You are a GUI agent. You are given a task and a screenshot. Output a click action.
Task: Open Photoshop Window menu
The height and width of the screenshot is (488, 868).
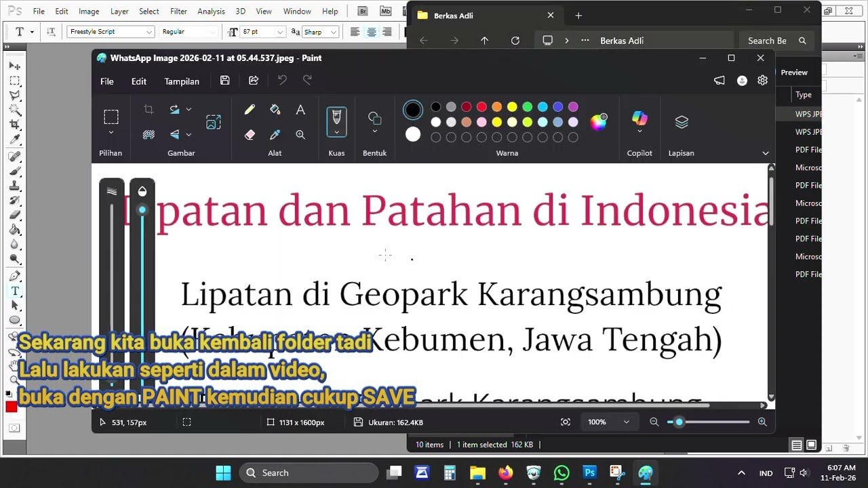click(297, 12)
